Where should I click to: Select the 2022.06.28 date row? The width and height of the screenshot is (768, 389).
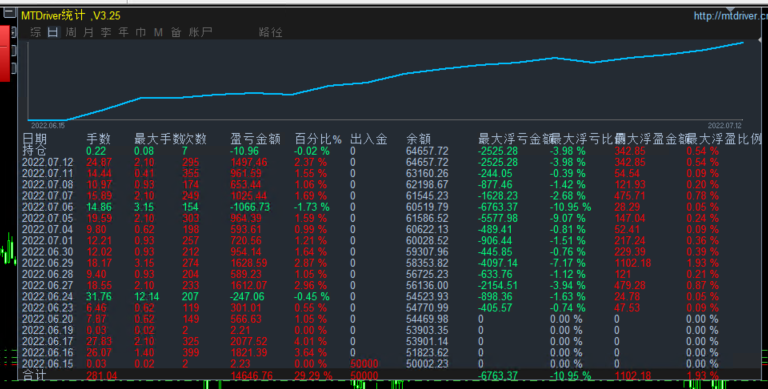pyautogui.click(x=48, y=274)
